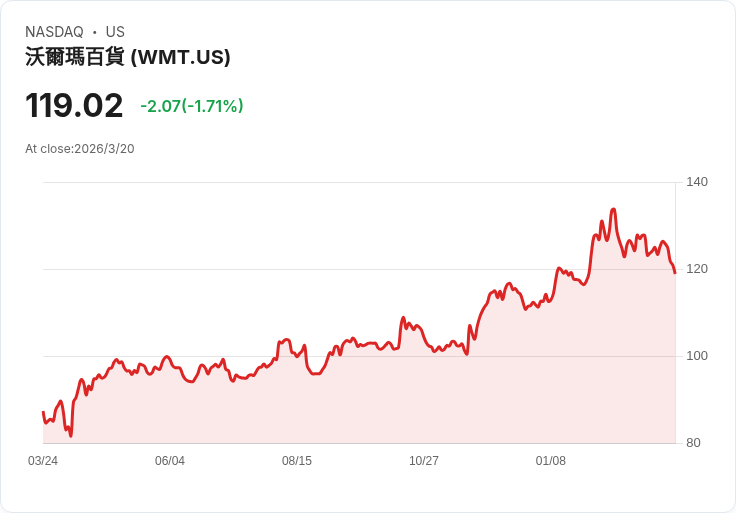Click the current price 119.02
Viewport: 736px width, 513px height.
74,105
